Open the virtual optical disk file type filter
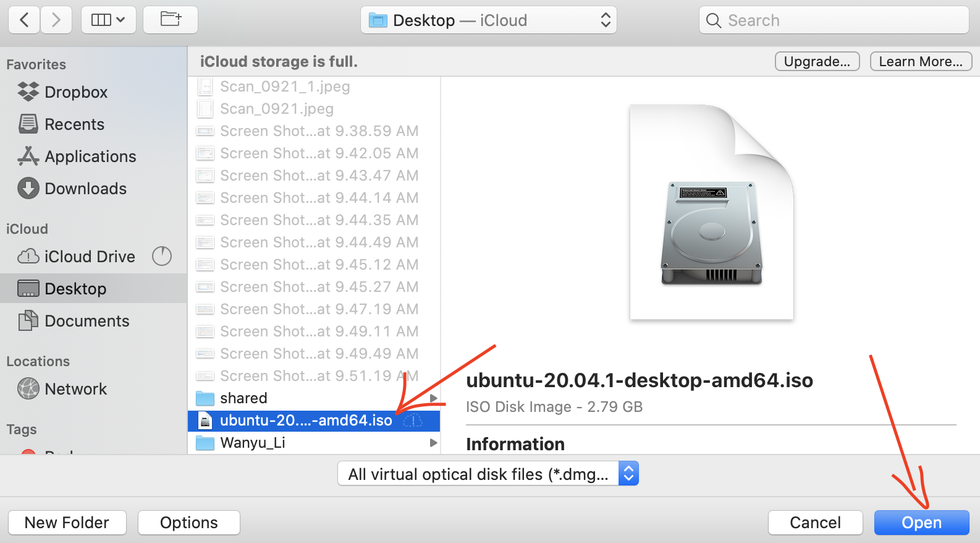This screenshot has width=980, height=543. coord(488,474)
